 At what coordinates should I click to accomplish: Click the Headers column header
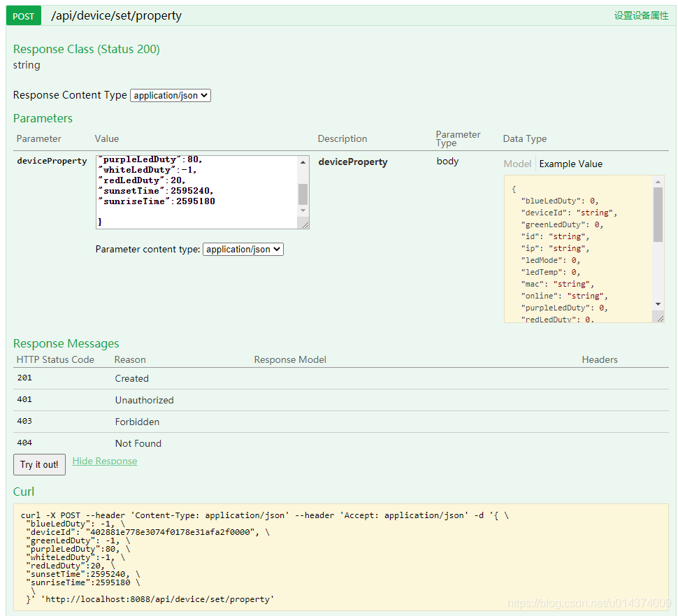[x=600, y=360]
